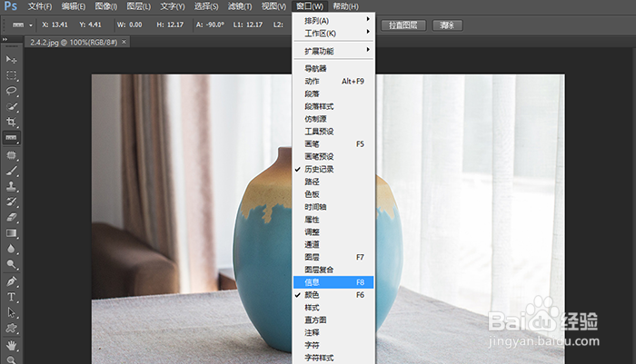
Task: Show the 仿制源 panel
Action: [x=333, y=119]
